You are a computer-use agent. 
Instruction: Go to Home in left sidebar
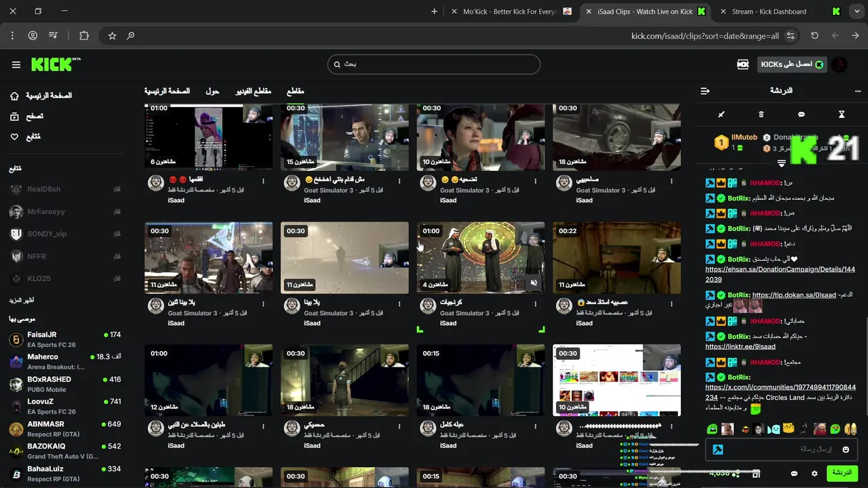[41, 96]
